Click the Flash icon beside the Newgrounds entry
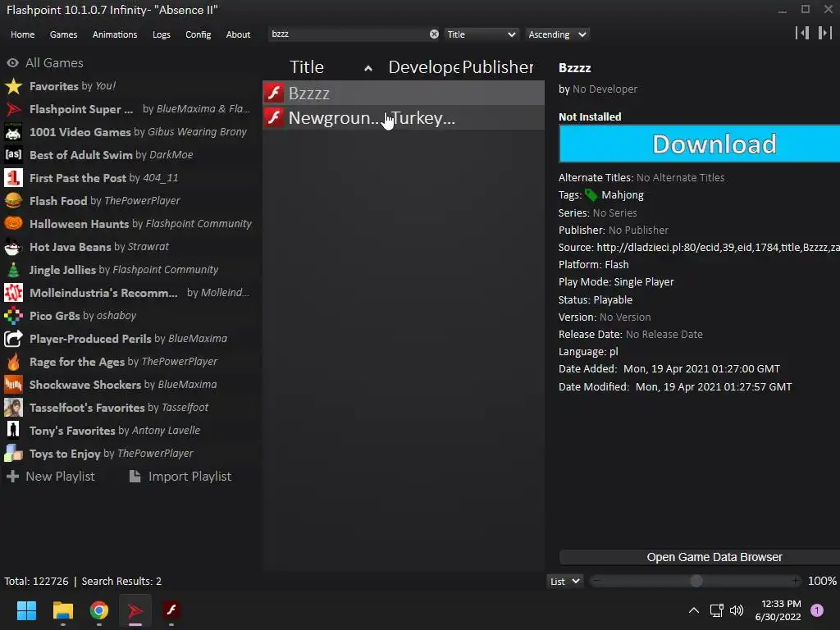 [274, 117]
